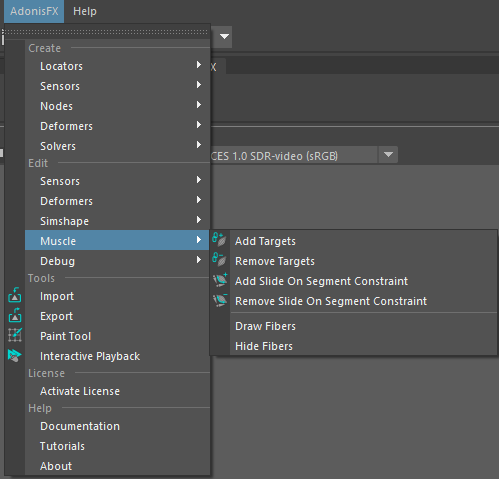This screenshot has height=479, width=499.
Task: Click the Remove Targets muscle icon
Action: pos(219,260)
